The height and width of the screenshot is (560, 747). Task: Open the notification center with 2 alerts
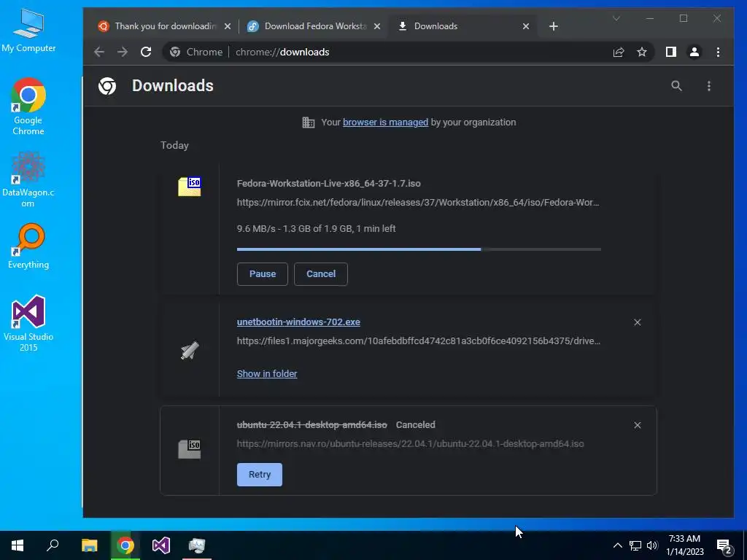click(x=724, y=546)
